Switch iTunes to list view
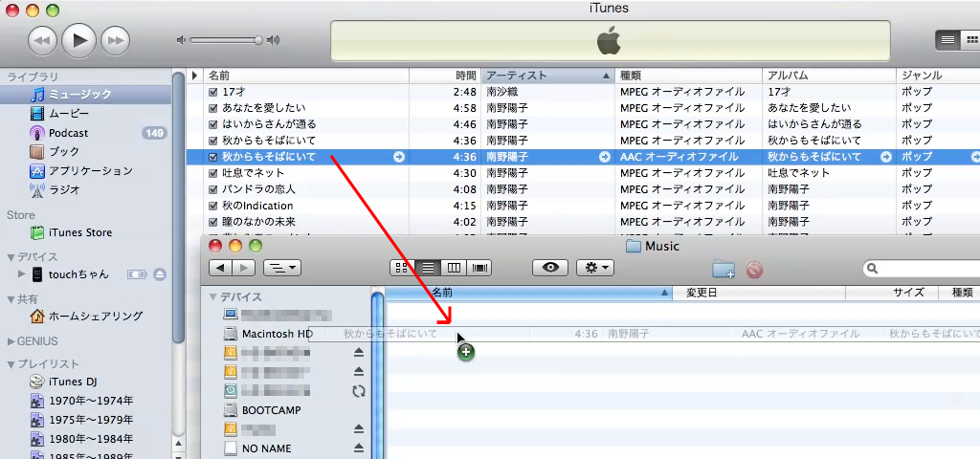The image size is (980, 459). click(947, 40)
